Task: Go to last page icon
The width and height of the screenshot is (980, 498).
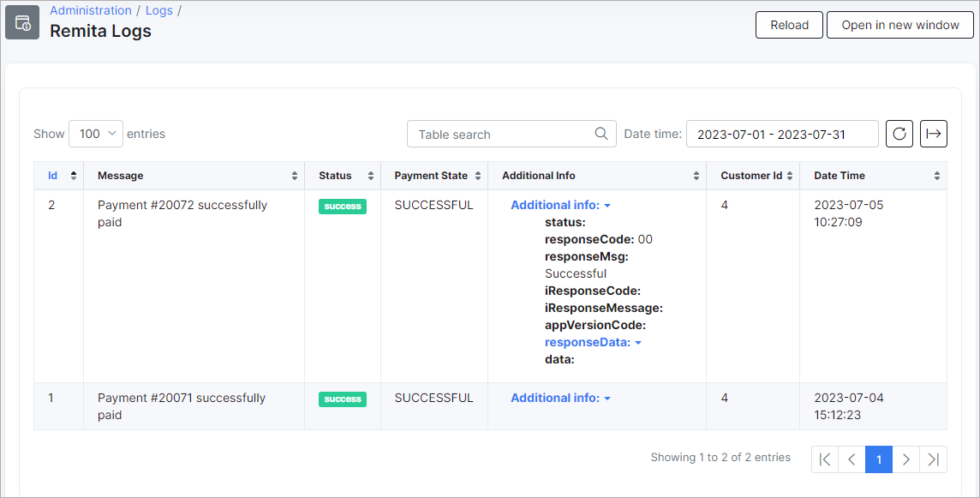Action: [x=933, y=459]
